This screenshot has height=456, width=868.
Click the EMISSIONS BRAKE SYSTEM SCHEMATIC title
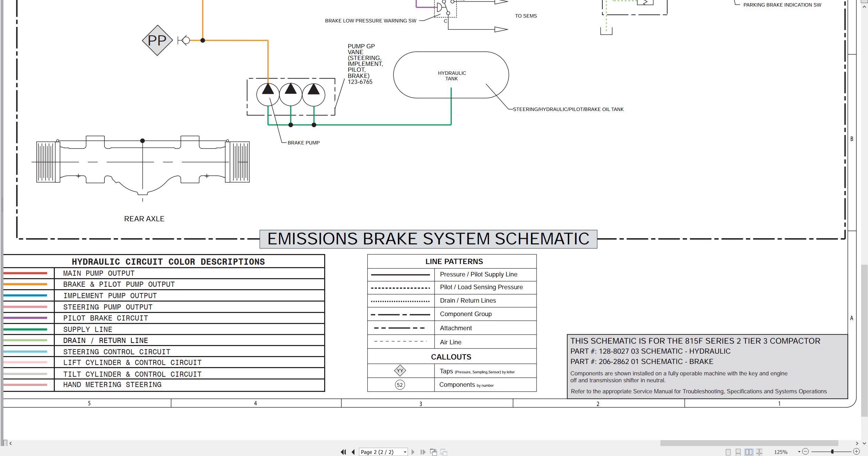pos(428,239)
